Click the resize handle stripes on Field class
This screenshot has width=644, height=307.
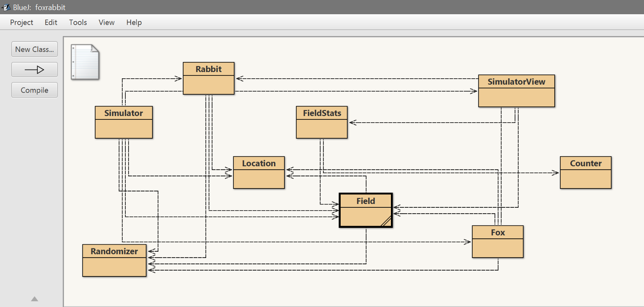[x=386, y=222]
